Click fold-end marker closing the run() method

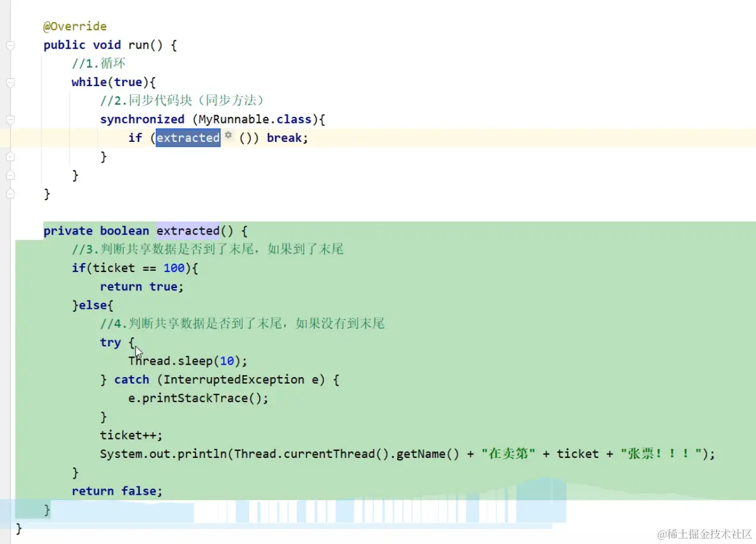10,194
